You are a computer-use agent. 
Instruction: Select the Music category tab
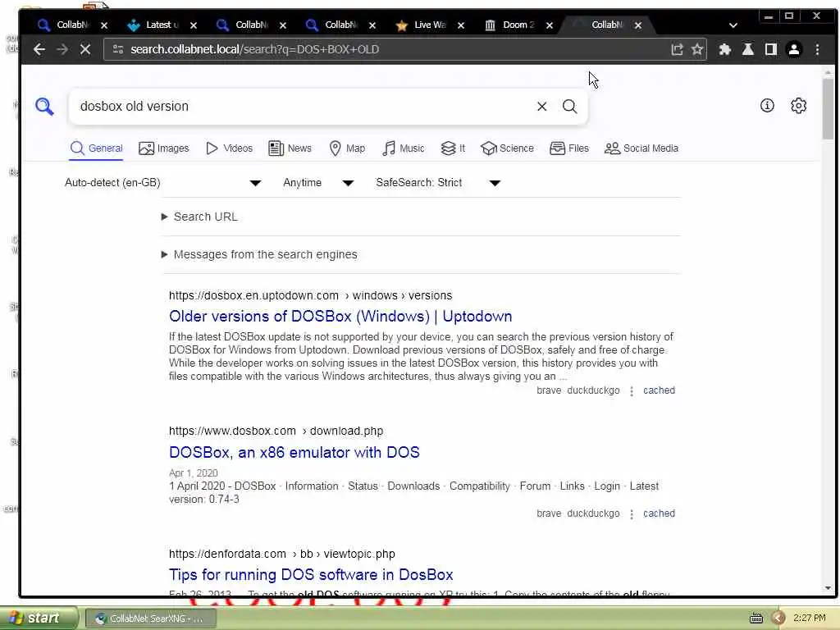pos(404,148)
